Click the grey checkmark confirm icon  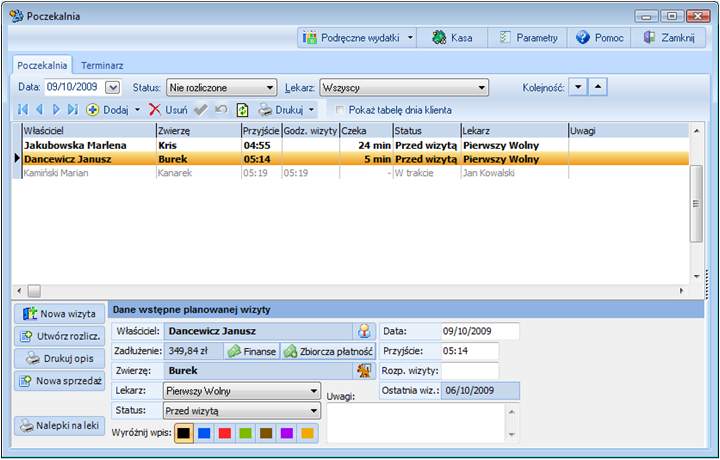coord(201,110)
